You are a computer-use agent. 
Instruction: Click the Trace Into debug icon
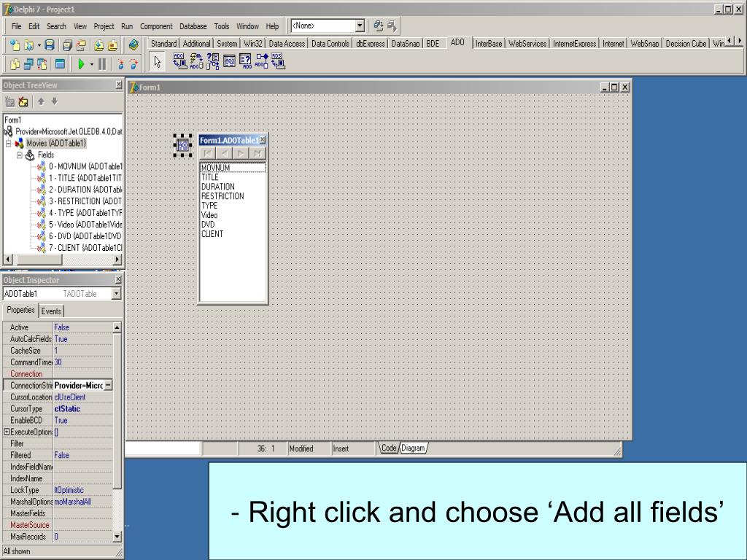click(120, 64)
